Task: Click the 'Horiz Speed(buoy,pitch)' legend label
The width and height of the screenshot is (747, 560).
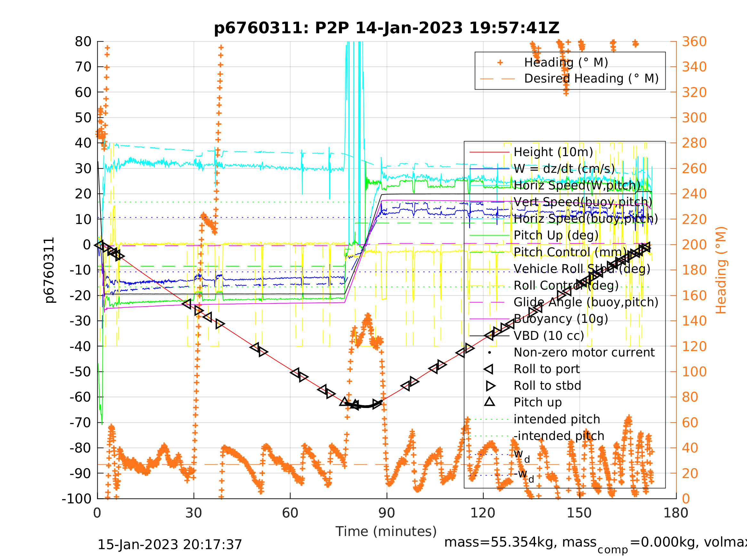Action: click(586, 219)
